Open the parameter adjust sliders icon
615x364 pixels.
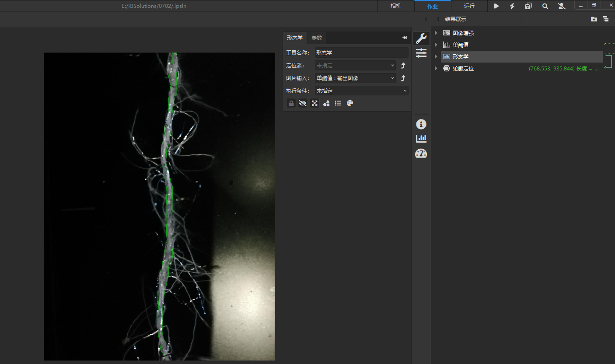coord(421,53)
